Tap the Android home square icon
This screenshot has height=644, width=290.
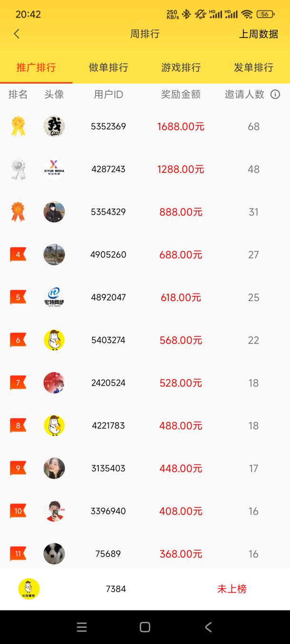tap(145, 627)
